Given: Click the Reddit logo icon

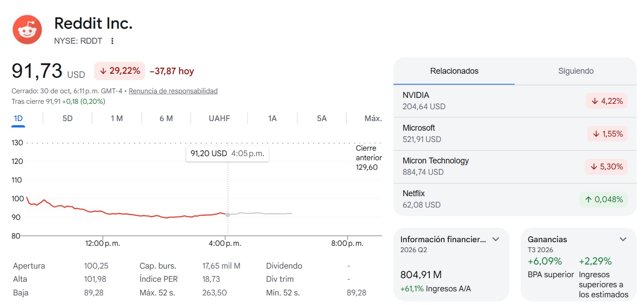Looking at the screenshot, I should tap(27, 30).
